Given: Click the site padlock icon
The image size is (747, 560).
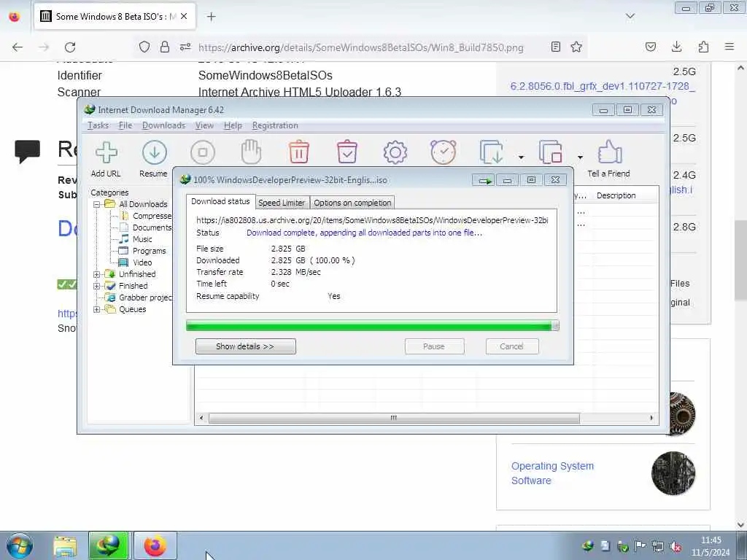Looking at the screenshot, I should (165, 47).
